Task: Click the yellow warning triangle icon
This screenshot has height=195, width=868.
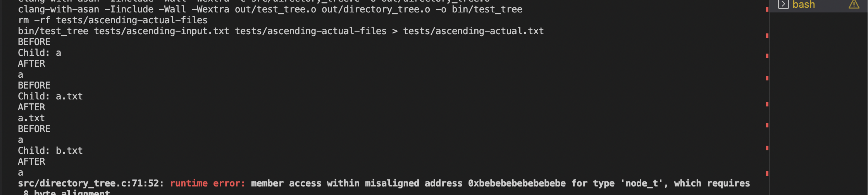Action: tap(854, 4)
